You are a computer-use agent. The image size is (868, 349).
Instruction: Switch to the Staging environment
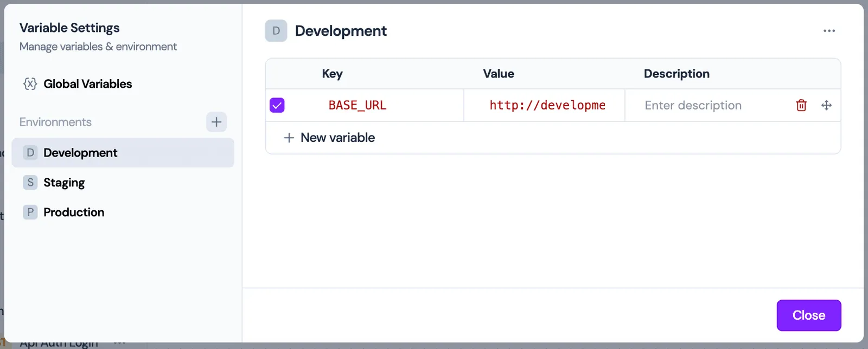64,183
